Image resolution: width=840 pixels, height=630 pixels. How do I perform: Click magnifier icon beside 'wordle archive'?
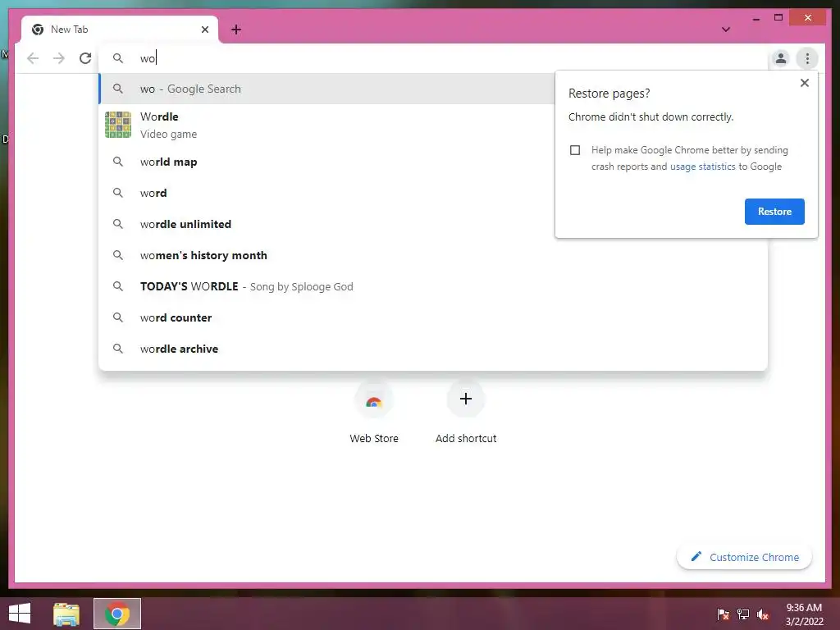click(x=118, y=348)
